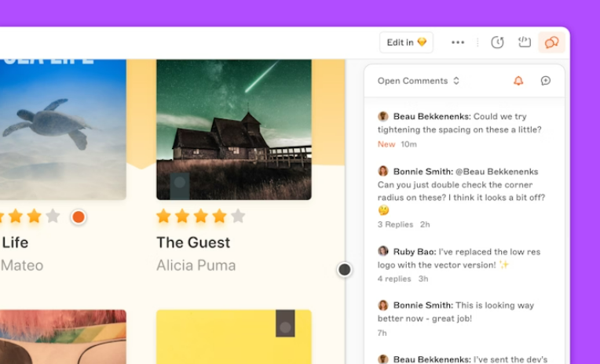Click the fifth grey star under The Guest
The image size is (600, 364).
238,217
